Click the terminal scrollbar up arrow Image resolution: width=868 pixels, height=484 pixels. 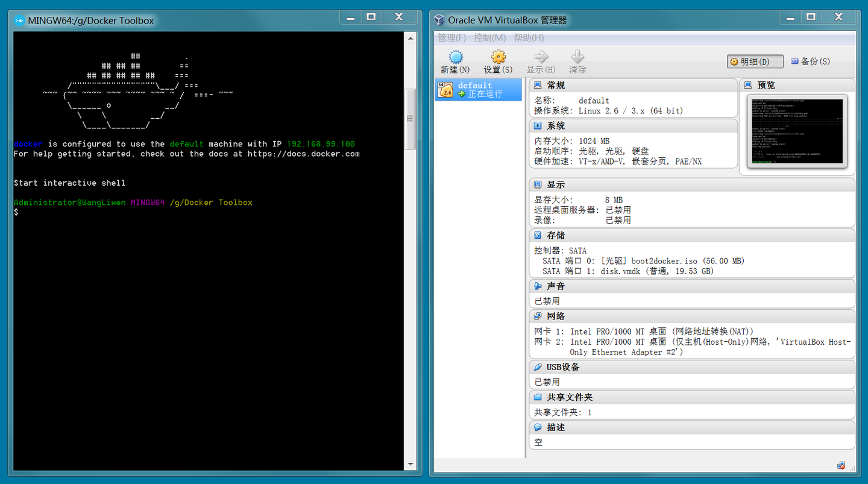click(x=410, y=37)
